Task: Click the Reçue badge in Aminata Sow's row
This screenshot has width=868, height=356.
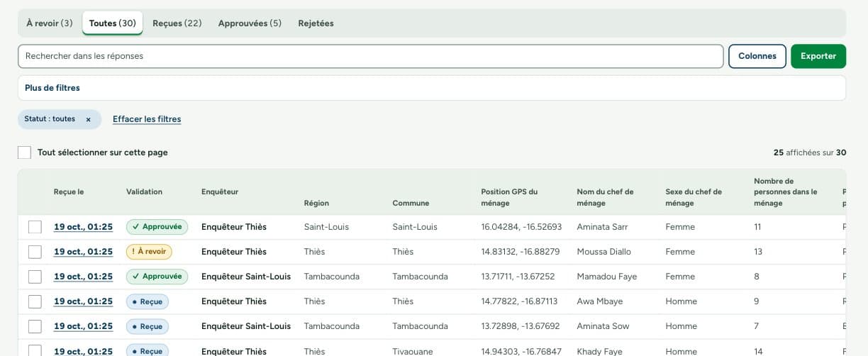Action: (x=148, y=326)
